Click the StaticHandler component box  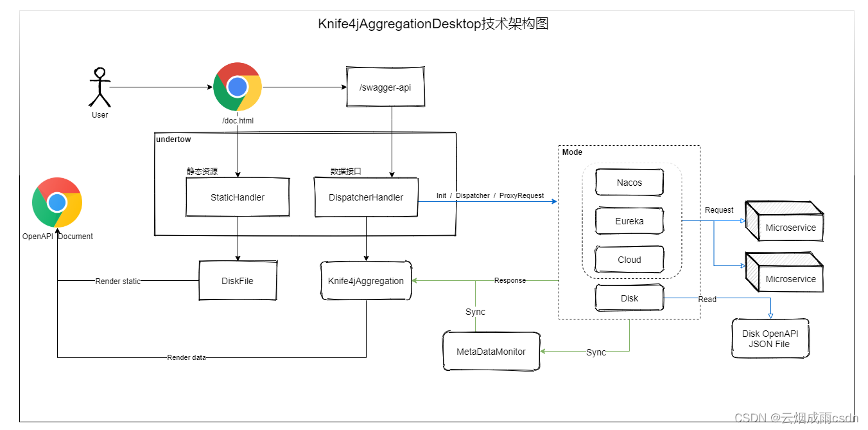pos(238,197)
